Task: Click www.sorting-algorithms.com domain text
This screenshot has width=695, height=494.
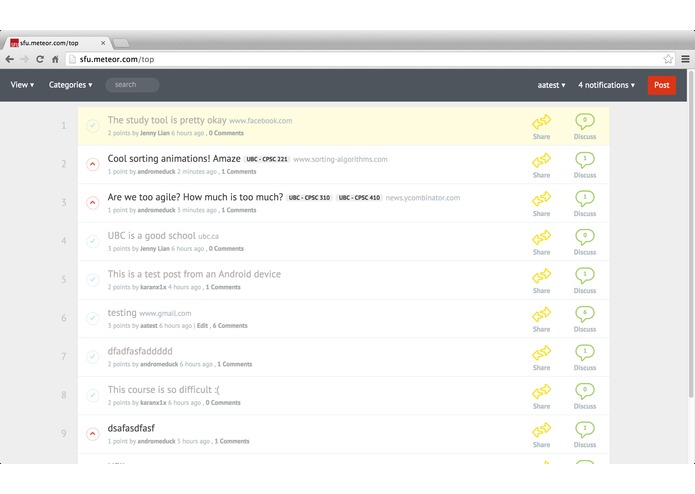Action: click(340, 159)
